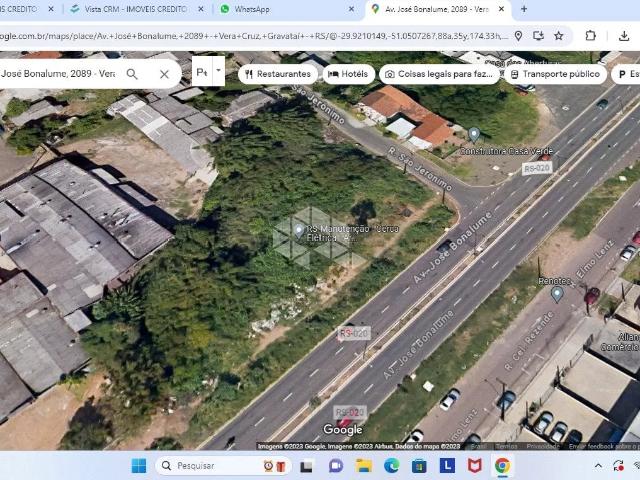This screenshot has width=640, height=480.
Task: Open the browser extensions puzzle icon
Action: pos(591,36)
